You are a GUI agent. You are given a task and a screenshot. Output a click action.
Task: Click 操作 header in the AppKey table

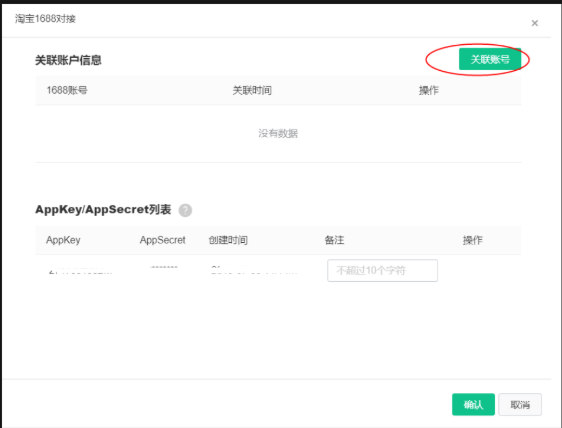[x=472, y=240]
